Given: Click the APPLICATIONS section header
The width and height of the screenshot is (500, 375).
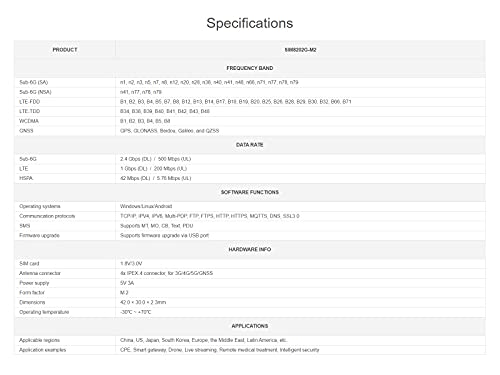Looking at the screenshot, I should point(250,326).
